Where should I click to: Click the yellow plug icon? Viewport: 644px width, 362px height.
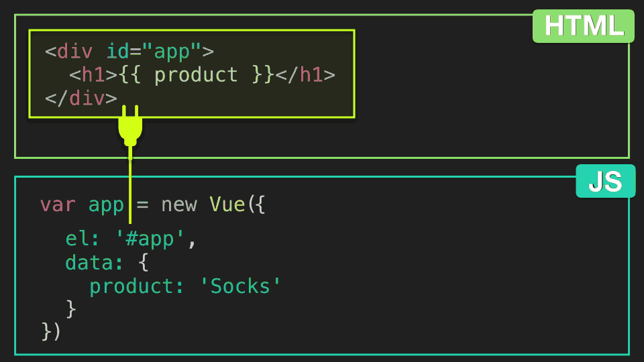pos(130,125)
